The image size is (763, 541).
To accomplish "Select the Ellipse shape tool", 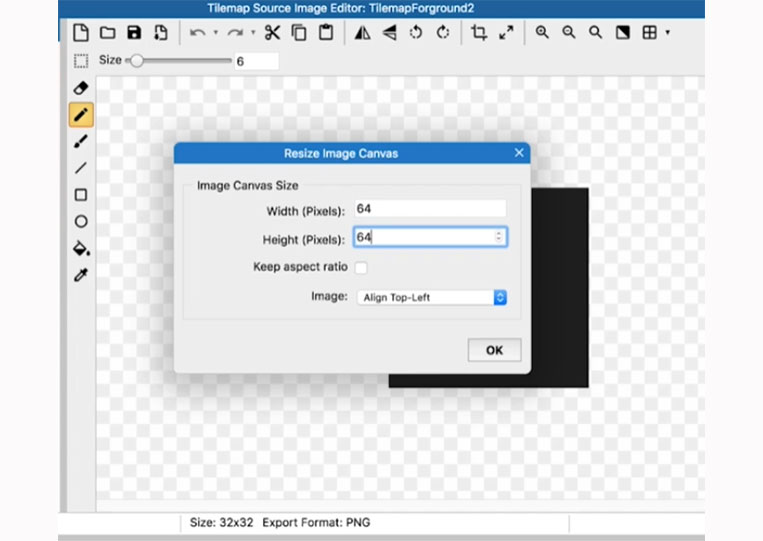I will tap(81, 221).
